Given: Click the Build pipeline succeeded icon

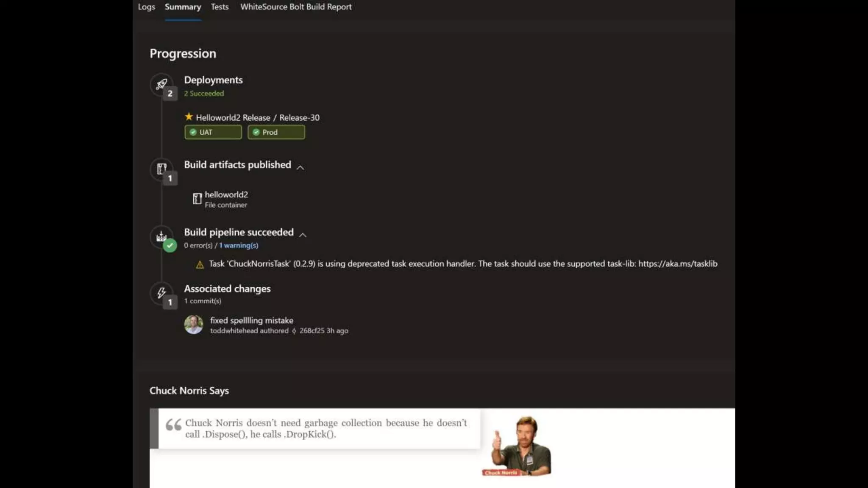Looking at the screenshot, I should 161,236.
